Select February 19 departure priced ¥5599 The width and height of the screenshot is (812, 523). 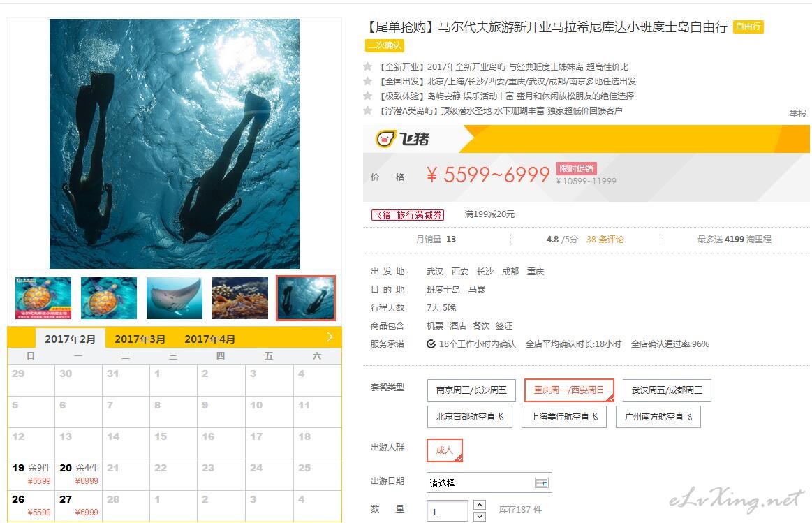31,474
